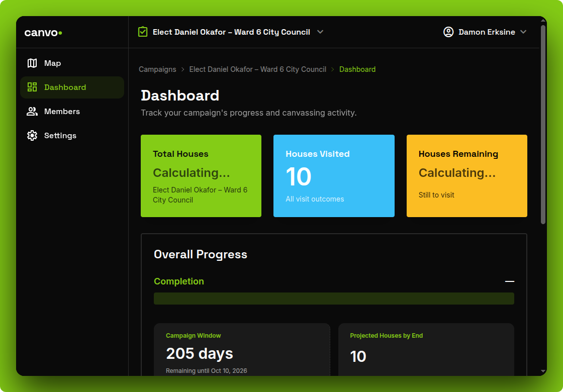Click the Settings gear icon

tap(32, 135)
